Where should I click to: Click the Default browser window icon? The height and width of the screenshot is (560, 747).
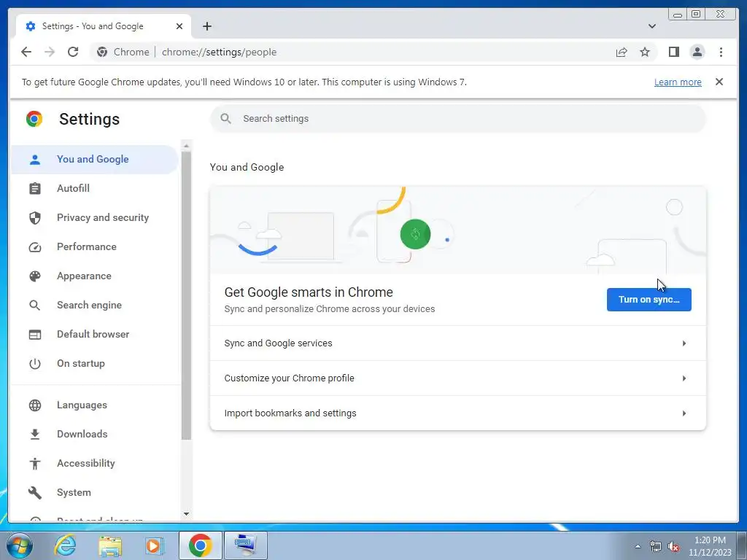pos(35,335)
